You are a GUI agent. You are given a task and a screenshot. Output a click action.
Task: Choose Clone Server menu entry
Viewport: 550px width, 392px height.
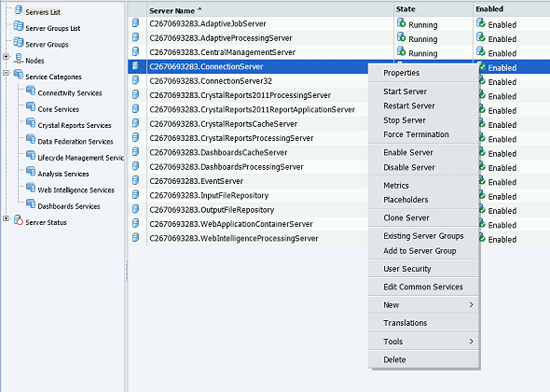pos(406,218)
